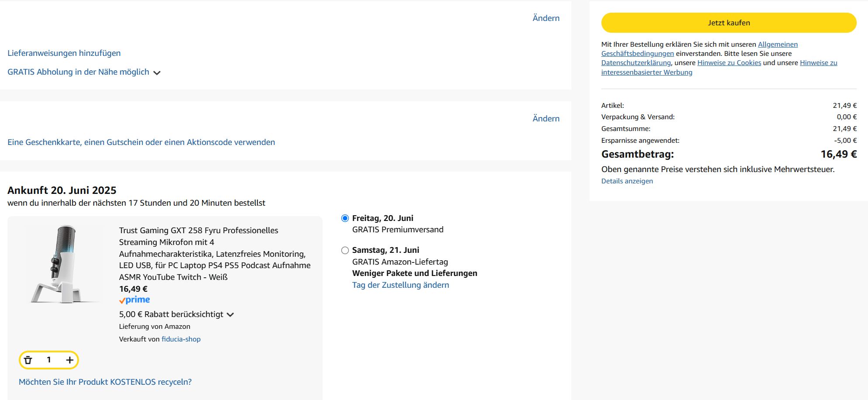Open the KOSTENLOS recyceln product link
868x400 pixels.
click(105, 382)
